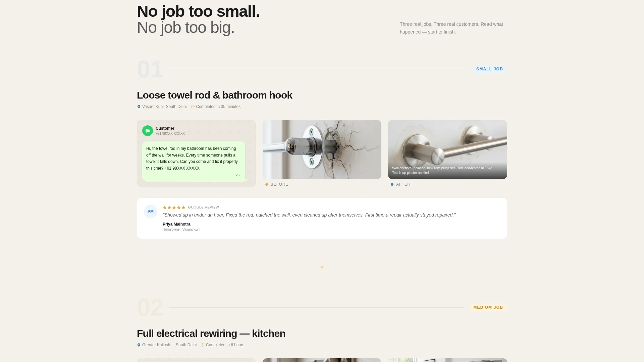This screenshot has width=644, height=362.
Task: Click "Homeowner, Vasant Kunj" subtitle
Action: (x=181, y=230)
